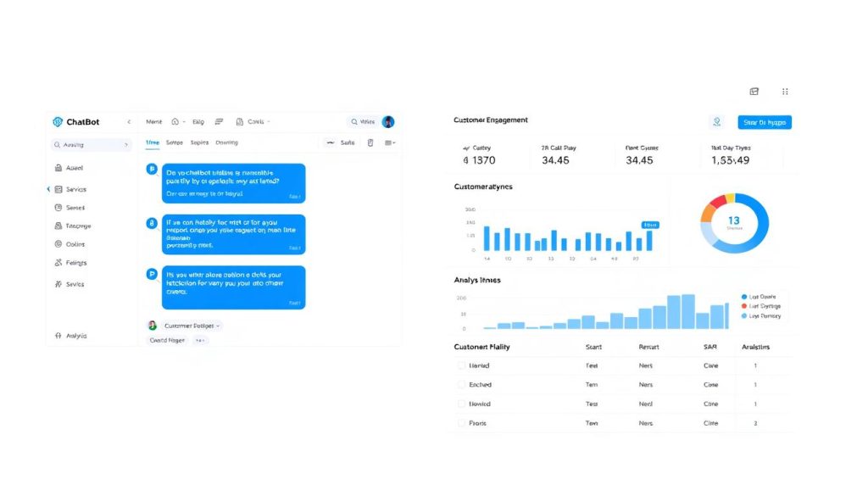Switch to the Time tab

[153, 142]
